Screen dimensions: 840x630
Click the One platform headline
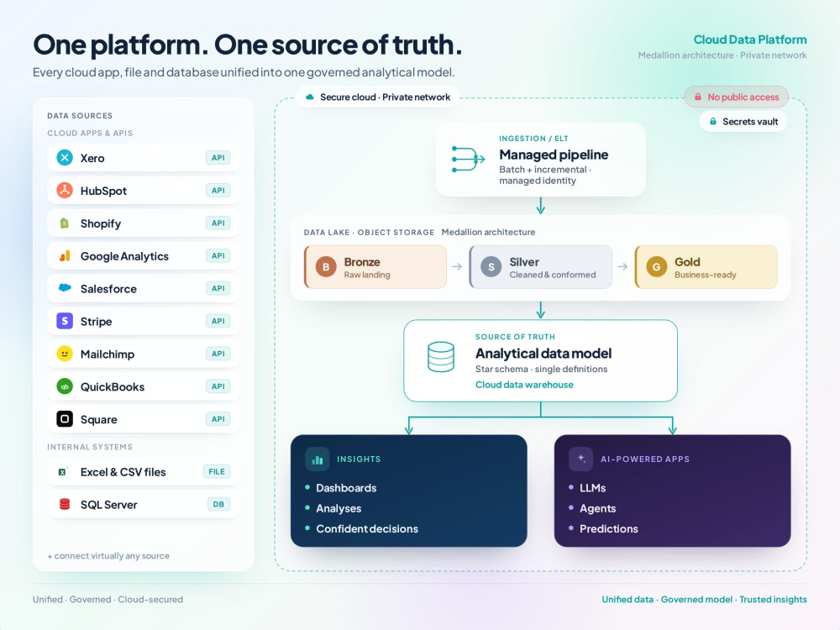click(247, 45)
